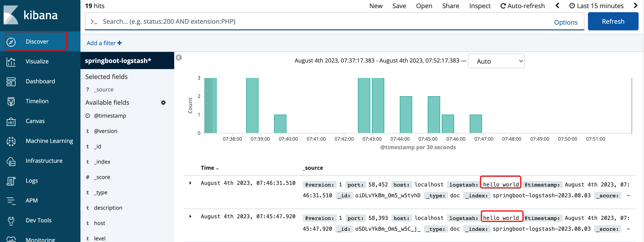Screen dimensions: 644x242
Task: Click the @timestamp clock field icon
Action: click(88, 116)
